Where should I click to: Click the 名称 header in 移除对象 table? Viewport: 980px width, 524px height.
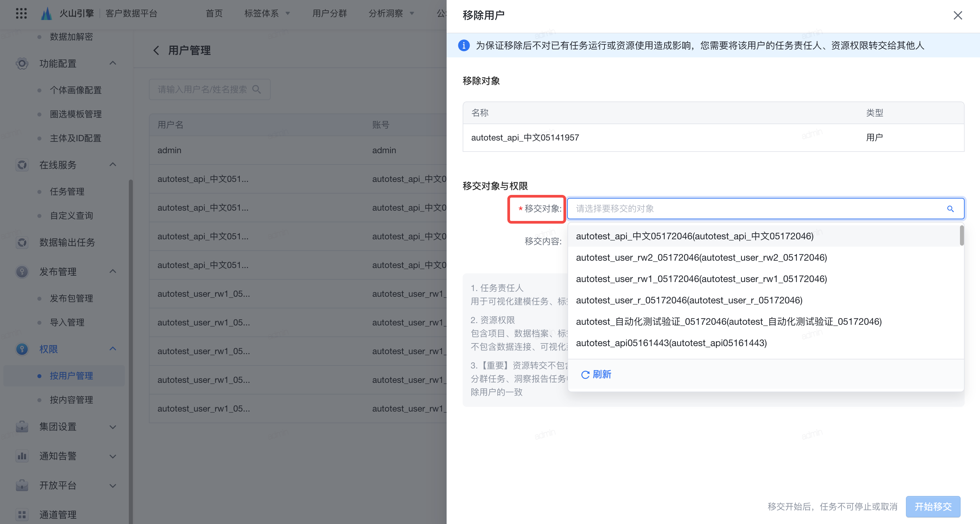coord(480,113)
